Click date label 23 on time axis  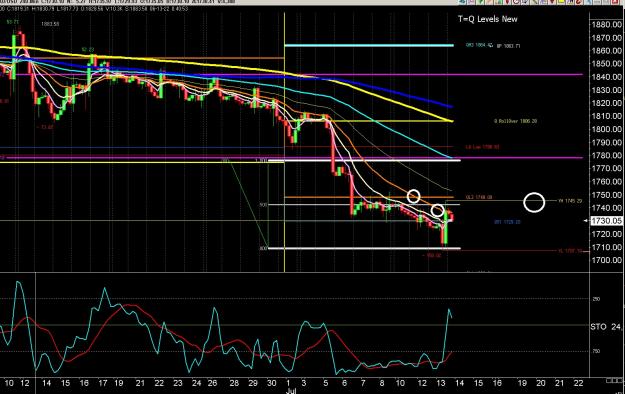(177, 383)
